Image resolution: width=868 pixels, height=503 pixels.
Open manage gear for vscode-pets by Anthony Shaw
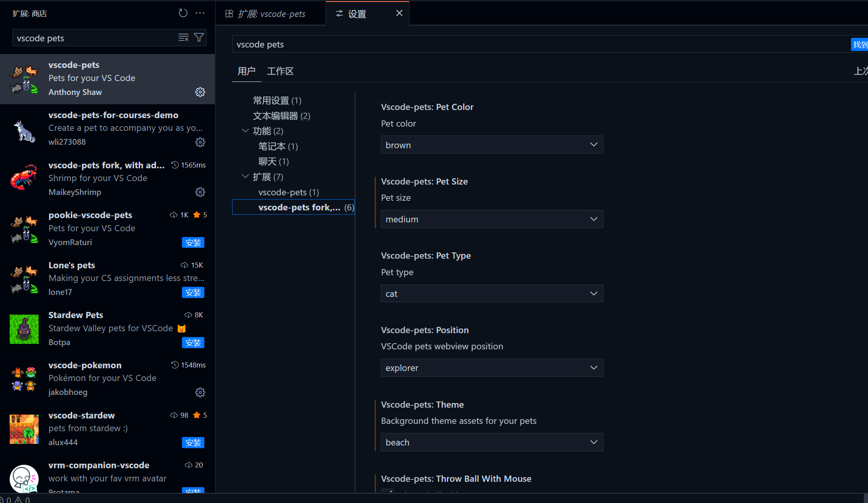(x=200, y=92)
